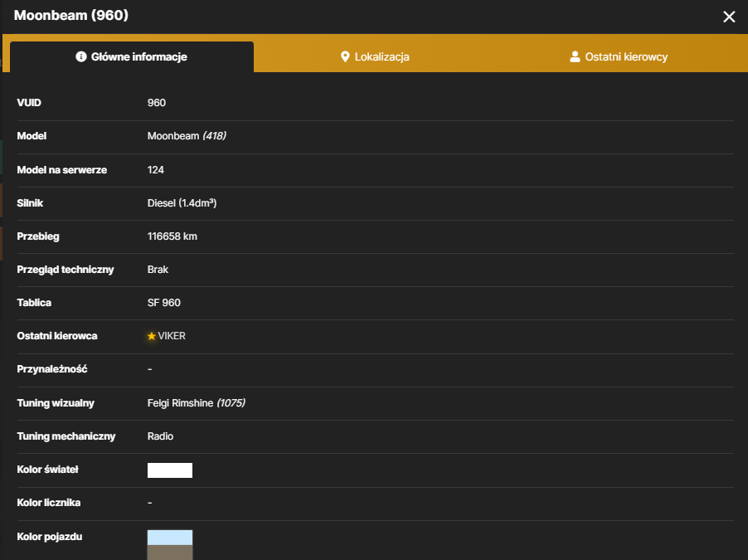
Task: Select the VUID value 960
Action: tap(157, 103)
